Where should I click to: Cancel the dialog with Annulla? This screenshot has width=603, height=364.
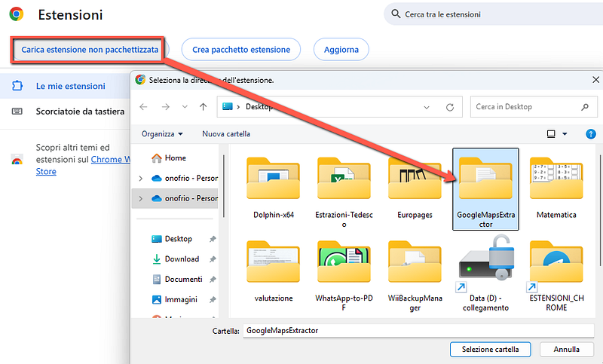pos(567,350)
